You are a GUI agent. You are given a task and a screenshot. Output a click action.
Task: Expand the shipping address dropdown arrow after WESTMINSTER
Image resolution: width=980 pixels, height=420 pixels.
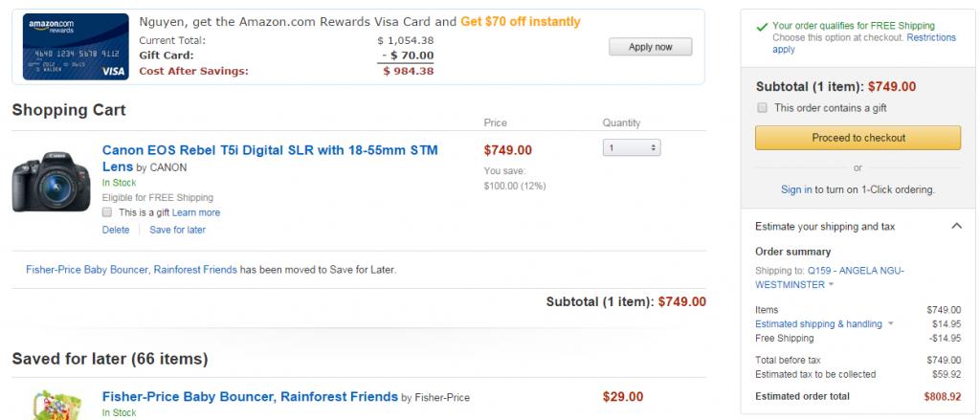832,285
